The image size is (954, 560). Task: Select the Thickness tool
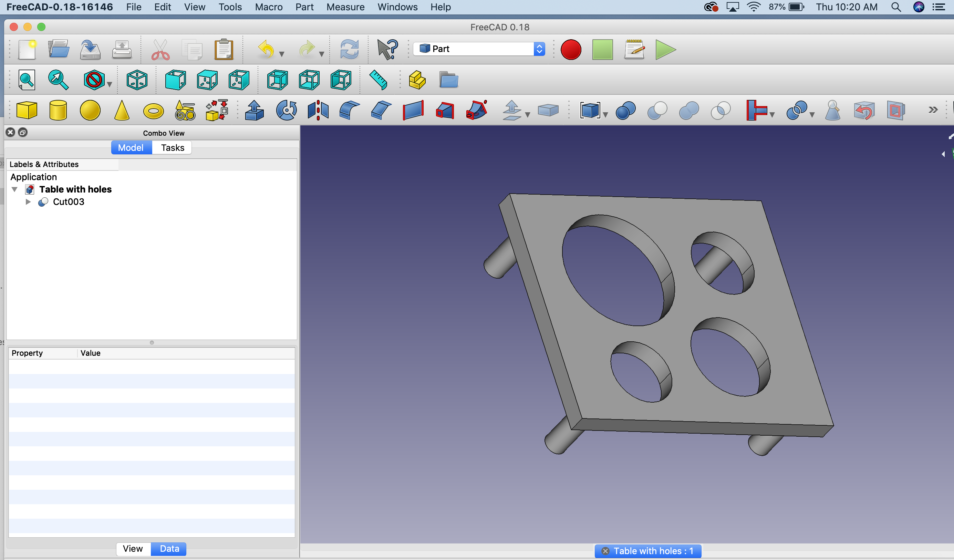548,111
